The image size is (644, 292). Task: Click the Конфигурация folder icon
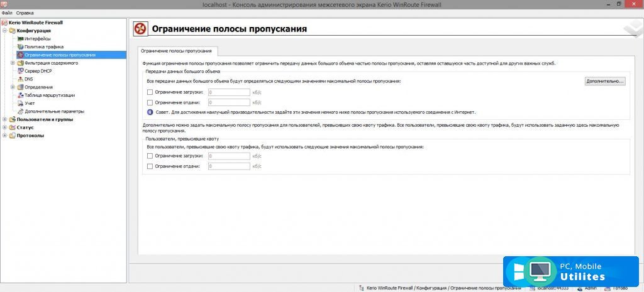point(13,30)
